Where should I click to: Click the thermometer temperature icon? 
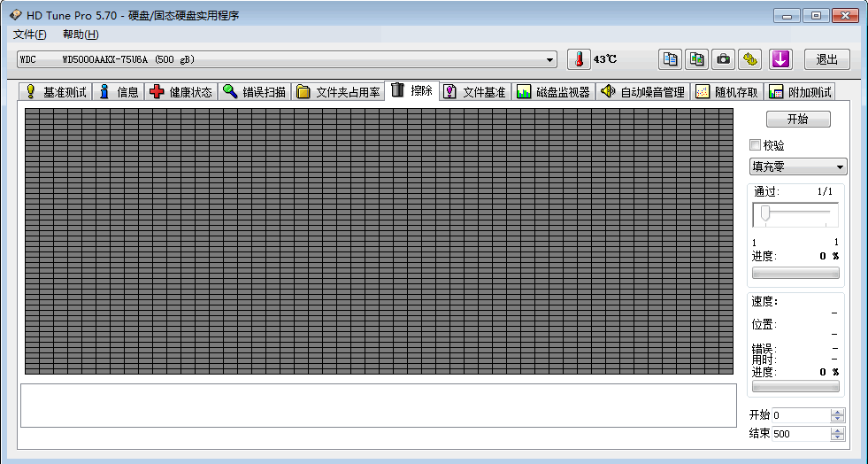tap(578, 59)
